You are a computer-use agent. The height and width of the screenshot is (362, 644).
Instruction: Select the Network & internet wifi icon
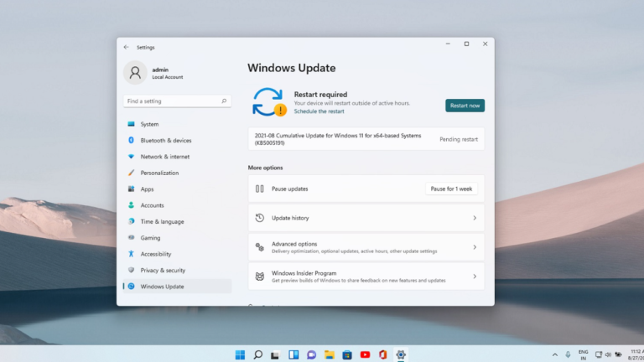pyautogui.click(x=131, y=157)
